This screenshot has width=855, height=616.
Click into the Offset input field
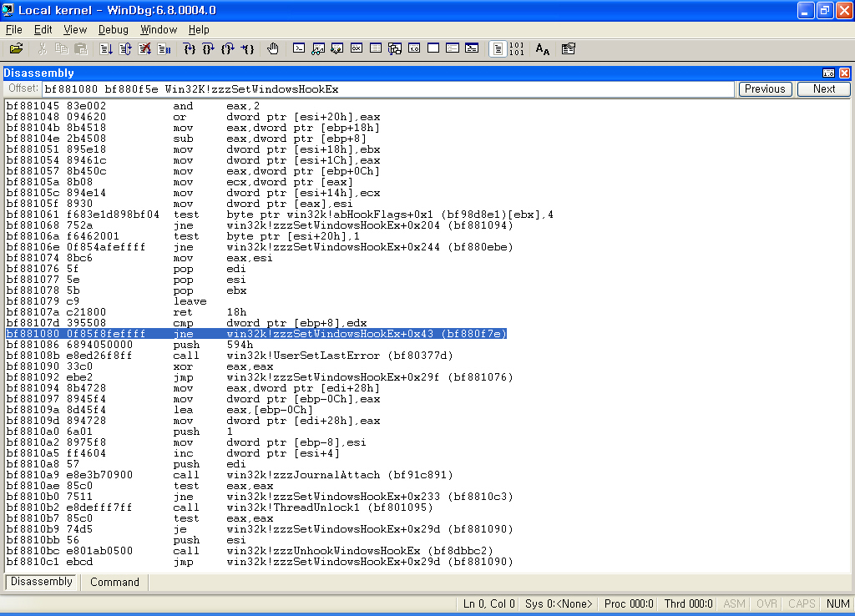388,88
